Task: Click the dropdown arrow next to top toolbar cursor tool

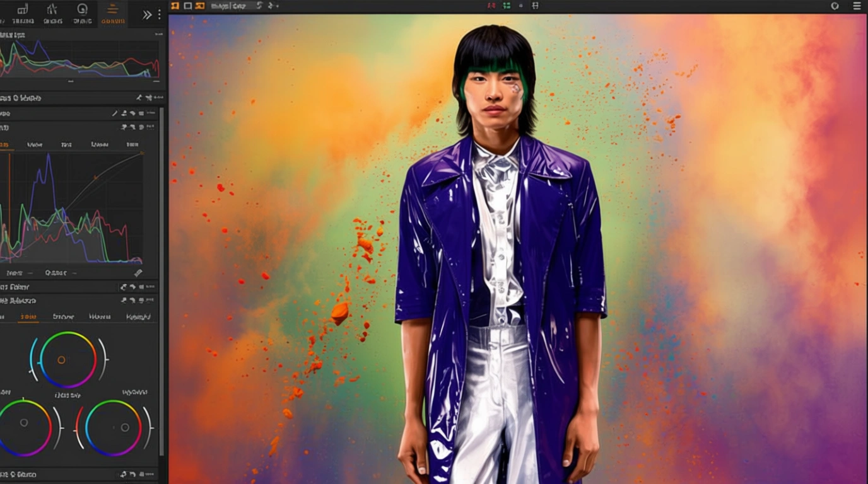Action: tap(278, 6)
